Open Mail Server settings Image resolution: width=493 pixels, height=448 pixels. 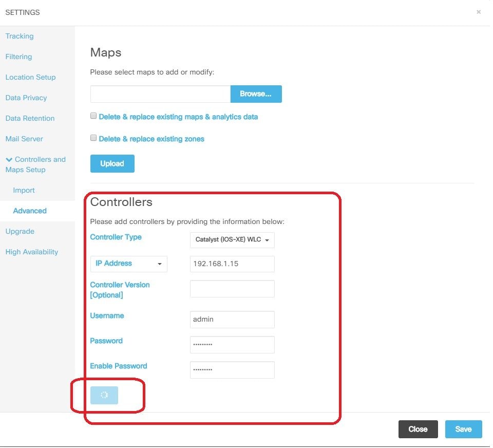(x=24, y=139)
